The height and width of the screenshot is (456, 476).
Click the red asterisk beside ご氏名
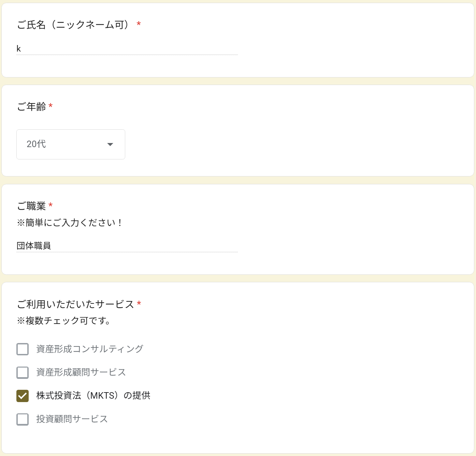click(139, 24)
